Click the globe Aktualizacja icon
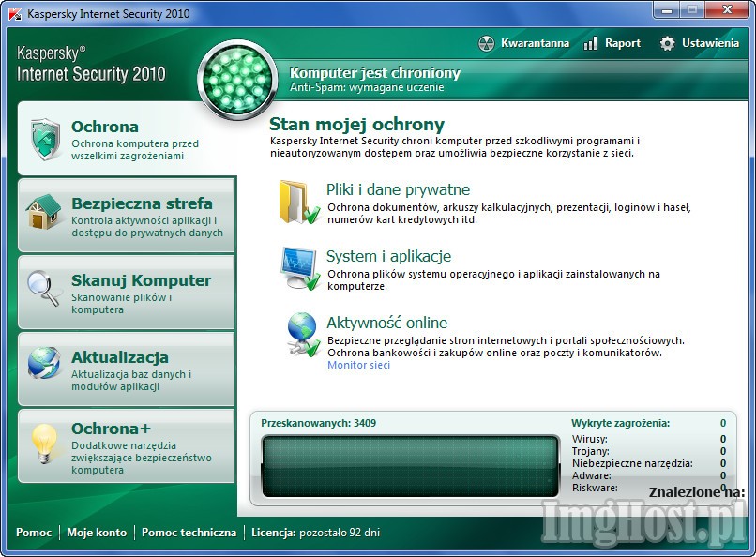This screenshot has width=756, height=557. click(x=44, y=363)
